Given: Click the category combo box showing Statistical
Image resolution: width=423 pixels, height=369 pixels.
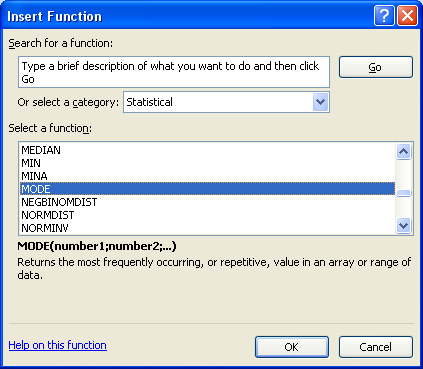Looking at the screenshot, I should (226, 102).
